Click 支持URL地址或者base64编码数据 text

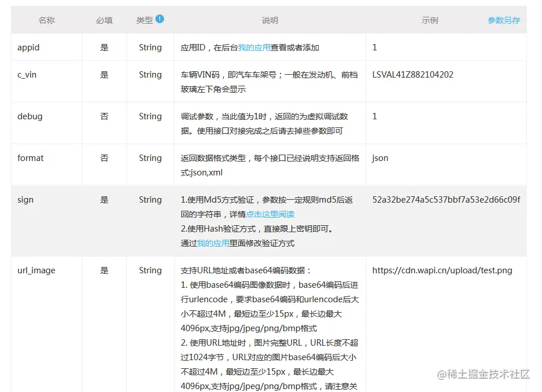[x=246, y=271]
